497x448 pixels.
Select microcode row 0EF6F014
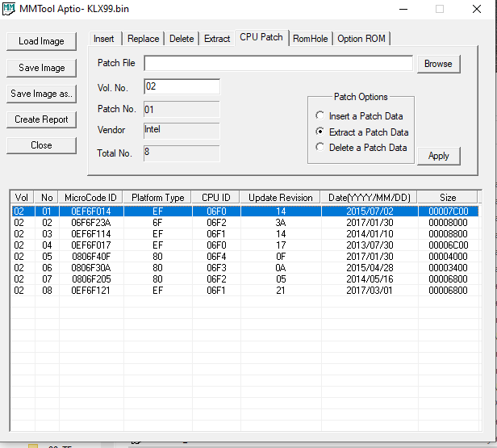click(x=244, y=211)
